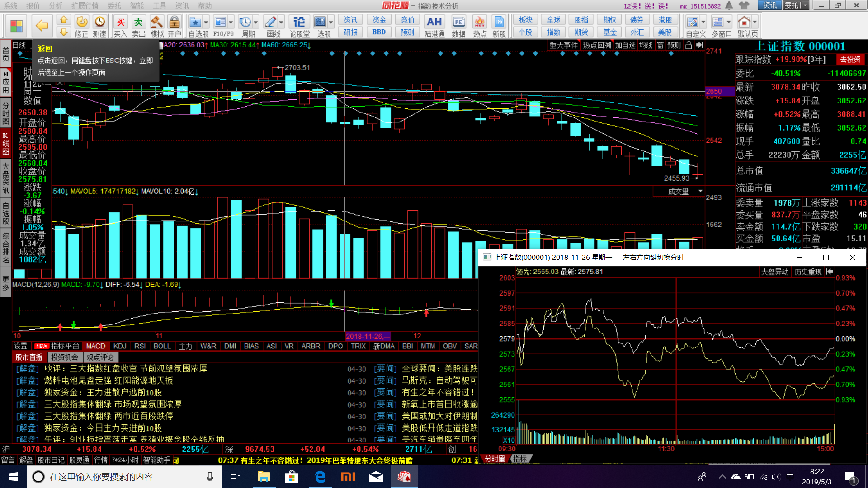
Task: Click the red 买入 buy icon
Action: (120, 22)
